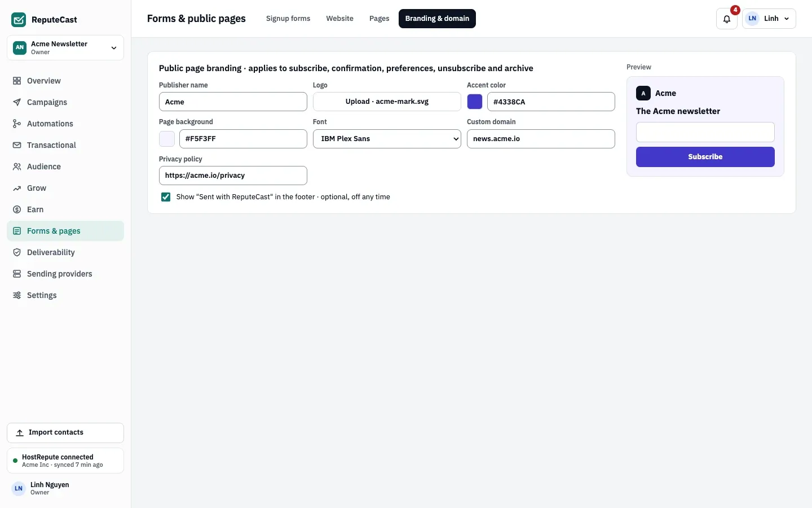Click the Grow trend-arrow icon
Screen dimensions: 812x508
pyautogui.click(x=17, y=188)
